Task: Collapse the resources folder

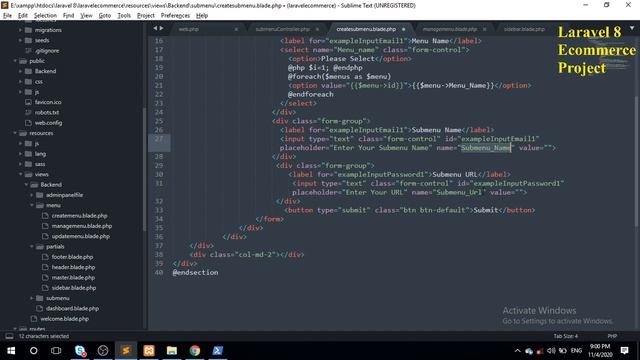Action: pyautogui.click(x=15, y=133)
